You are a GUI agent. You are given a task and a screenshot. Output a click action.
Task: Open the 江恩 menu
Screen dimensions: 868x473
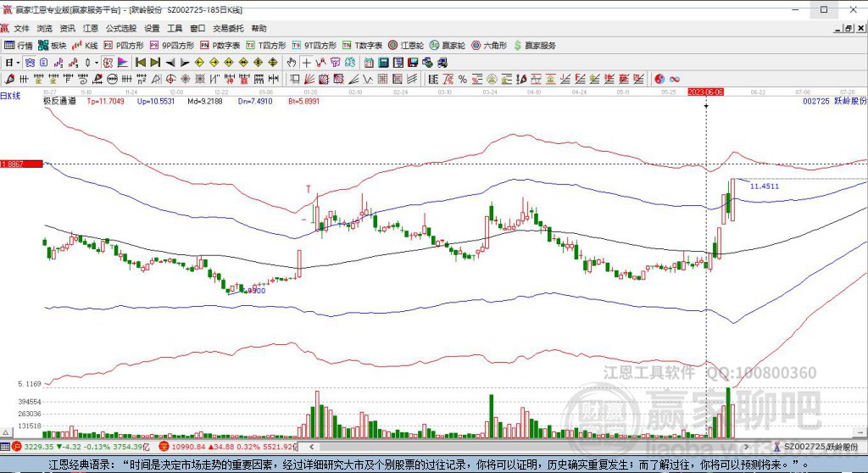[90, 28]
